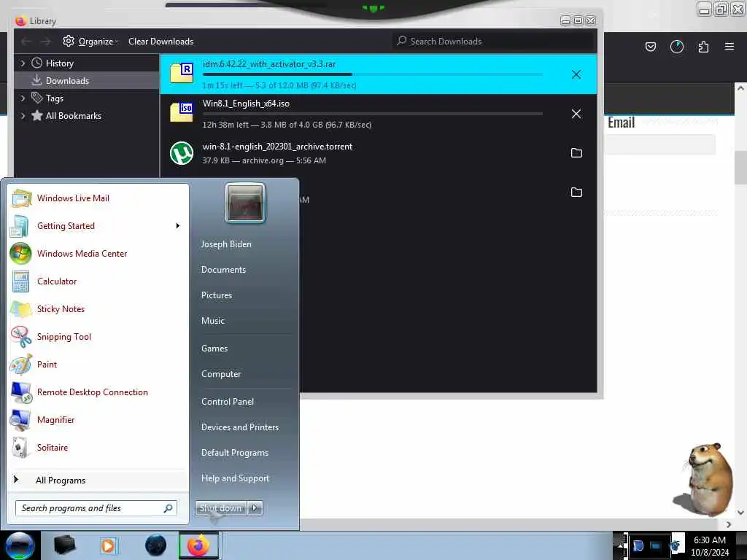Viewport: 747px width, 560px height.
Task: Open Control Panel
Action: tap(228, 402)
